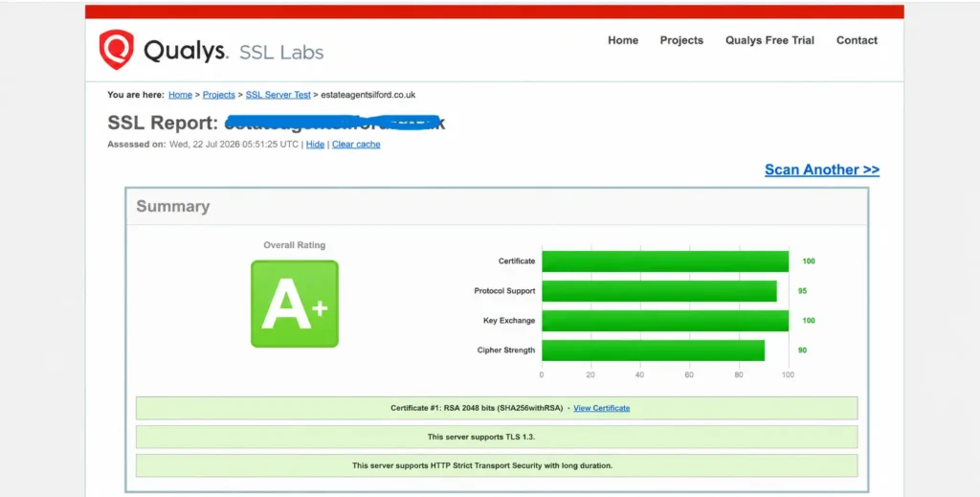
Task: Click the Clear cache link
Action: point(356,145)
